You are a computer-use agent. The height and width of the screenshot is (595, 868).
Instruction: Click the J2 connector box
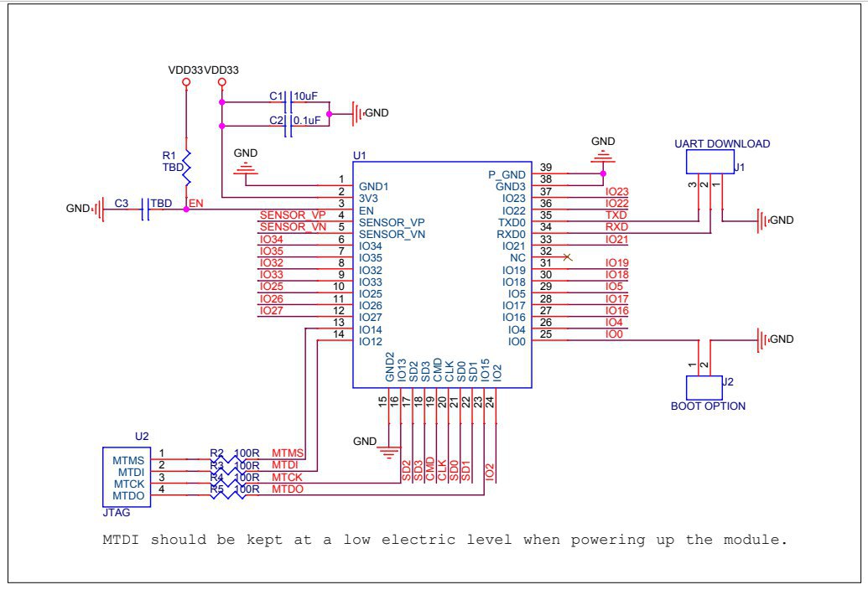coord(704,388)
